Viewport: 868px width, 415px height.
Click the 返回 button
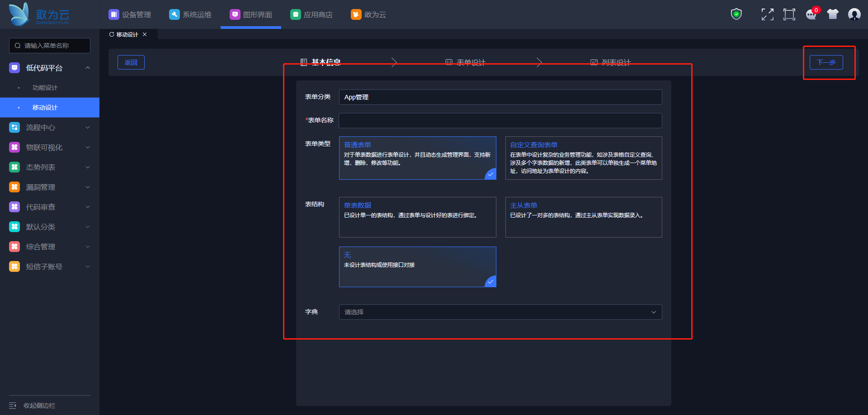pos(131,62)
